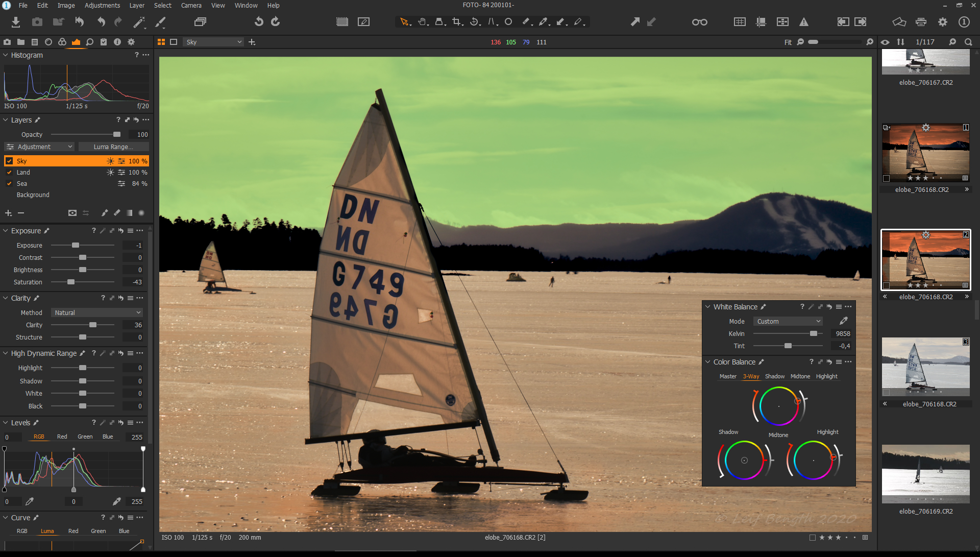Click the Capture camera icon in top toolbar

click(37, 22)
